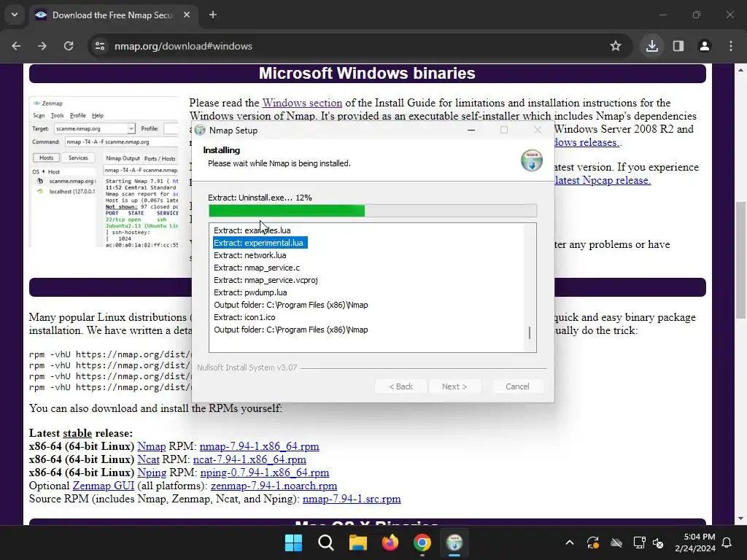Select the 'Extract: network.lua' log line
Screen dimensions: 747x560
[x=250, y=255]
